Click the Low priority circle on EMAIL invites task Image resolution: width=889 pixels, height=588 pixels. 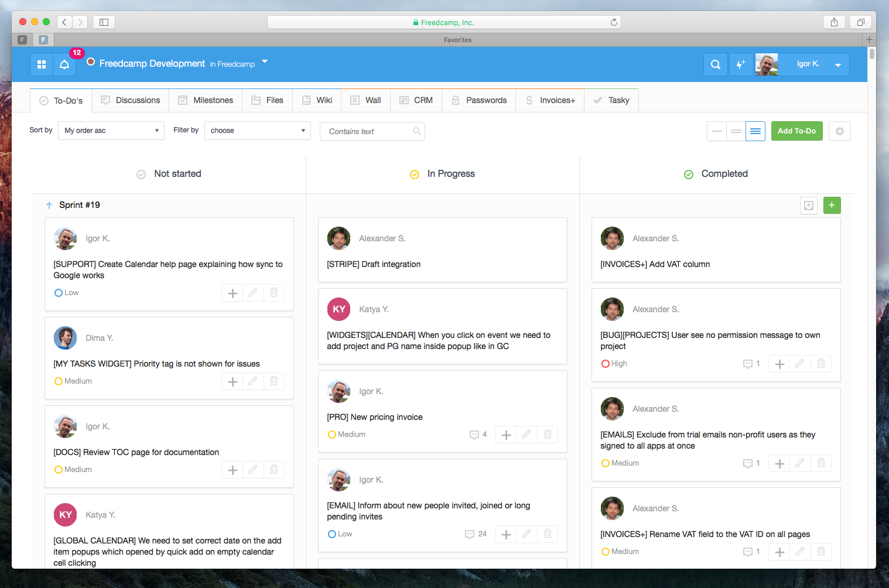pos(332,534)
